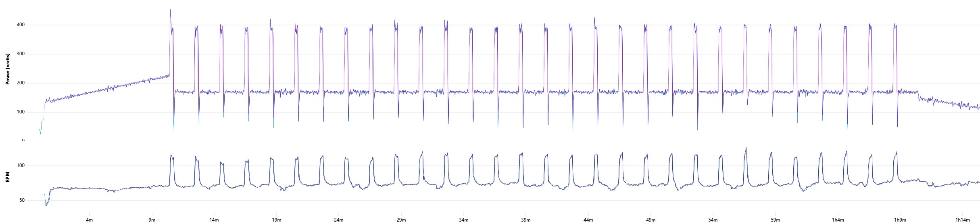Select the 1h4m time axis label

click(x=838, y=220)
